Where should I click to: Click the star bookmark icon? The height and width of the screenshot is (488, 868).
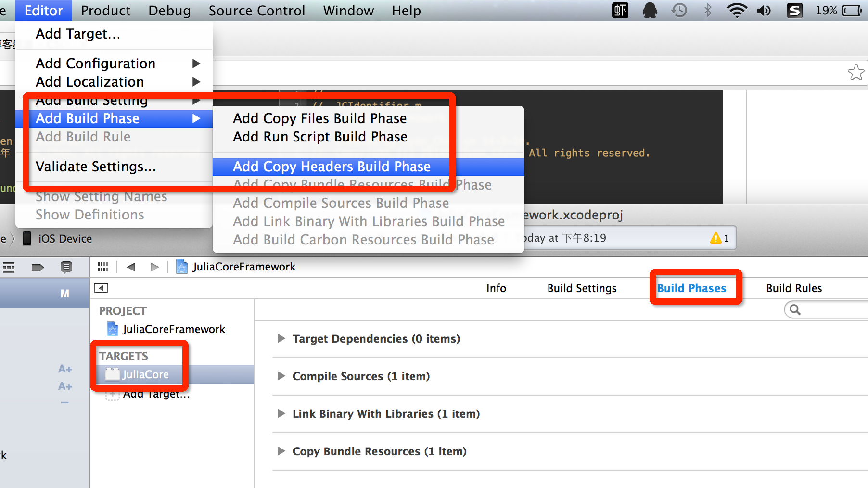[856, 73]
